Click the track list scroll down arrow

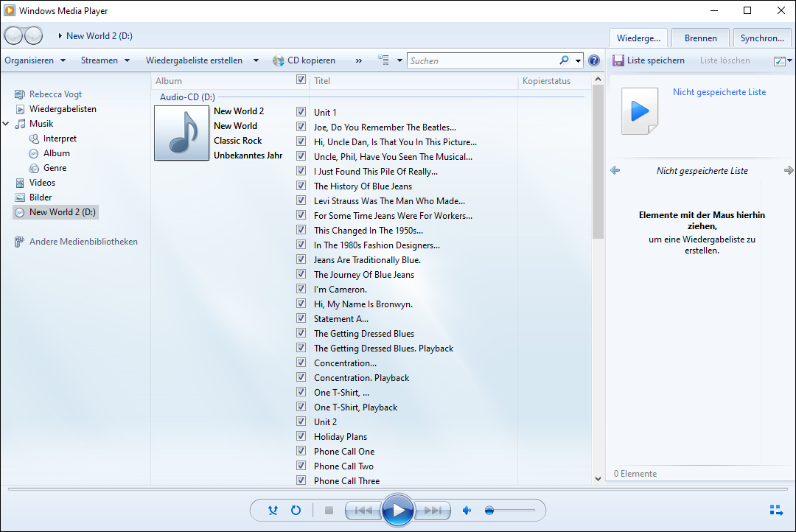pos(598,478)
